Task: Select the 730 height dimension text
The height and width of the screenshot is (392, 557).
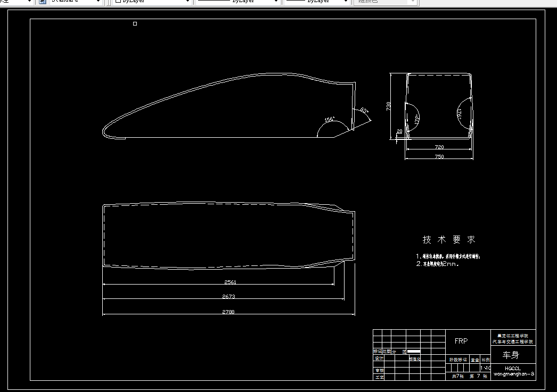Action: click(x=388, y=106)
